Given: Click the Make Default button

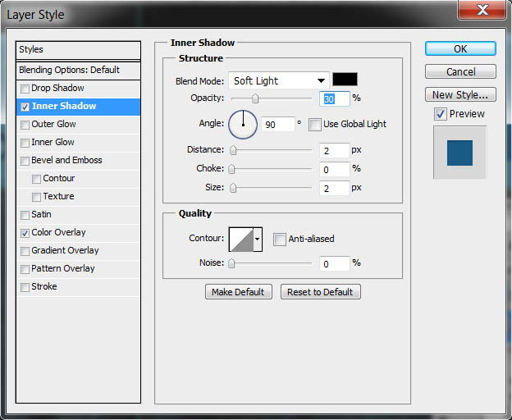Looking at the screenshot, I should pyautogui.click(x=239, y=292).
